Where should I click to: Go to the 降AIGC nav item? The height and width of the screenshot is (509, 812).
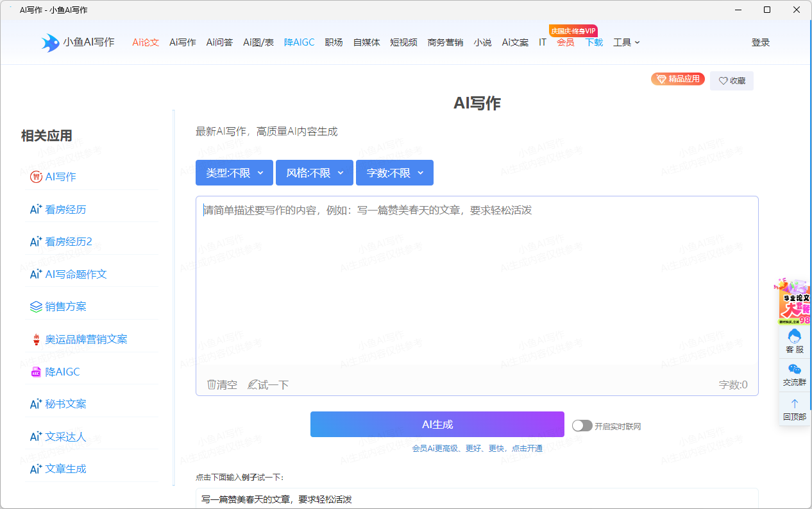click(299, 42)
